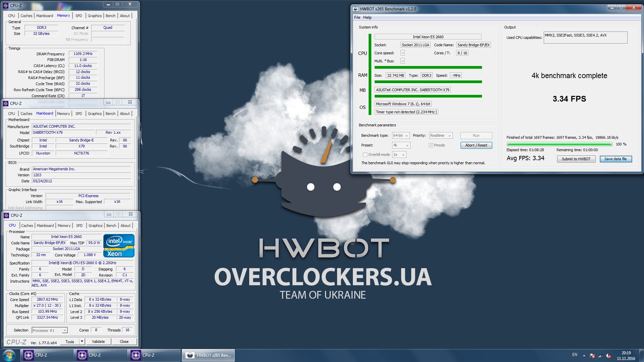
Task: Click the CAS# Latency 11.0 clocks value
Action: pyautogui.click(x=83, y=66)
